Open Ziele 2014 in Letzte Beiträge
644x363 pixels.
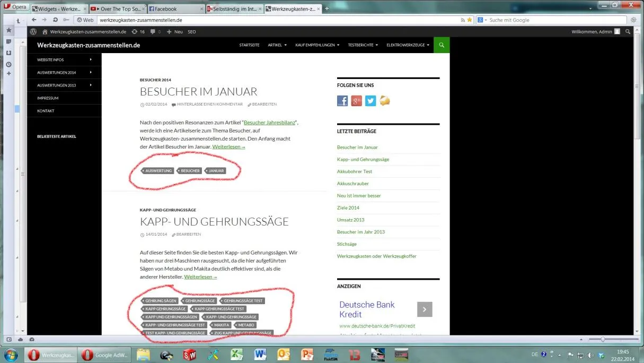(348, 208)
